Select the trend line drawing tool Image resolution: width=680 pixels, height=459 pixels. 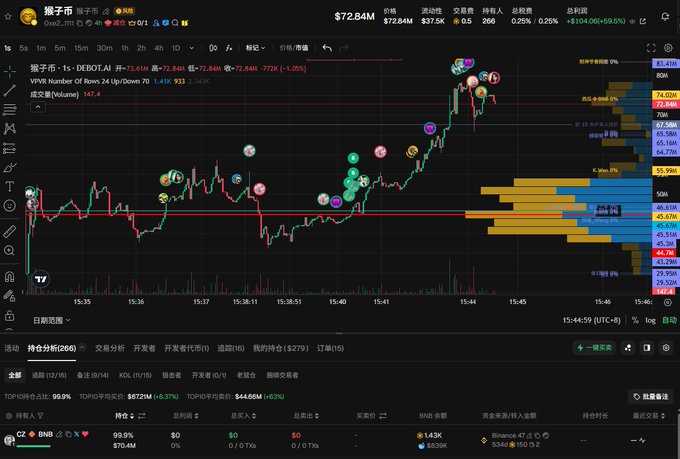click(x=10, y=90)
